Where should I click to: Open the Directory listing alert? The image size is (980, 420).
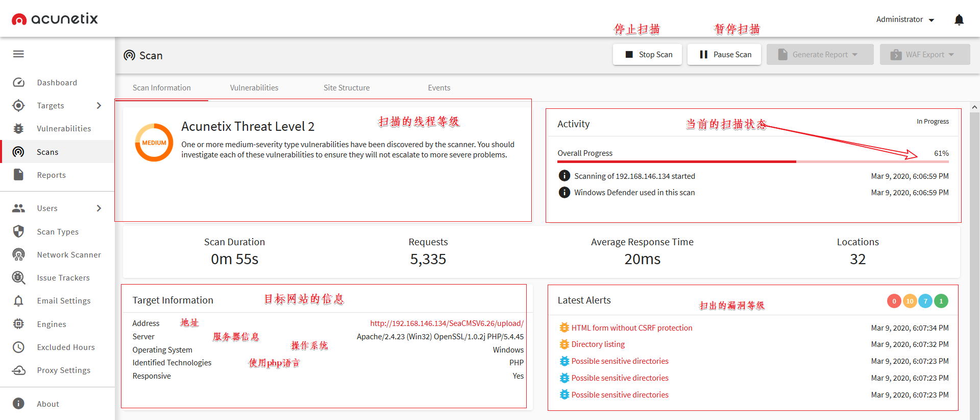(x=598, y=344)
